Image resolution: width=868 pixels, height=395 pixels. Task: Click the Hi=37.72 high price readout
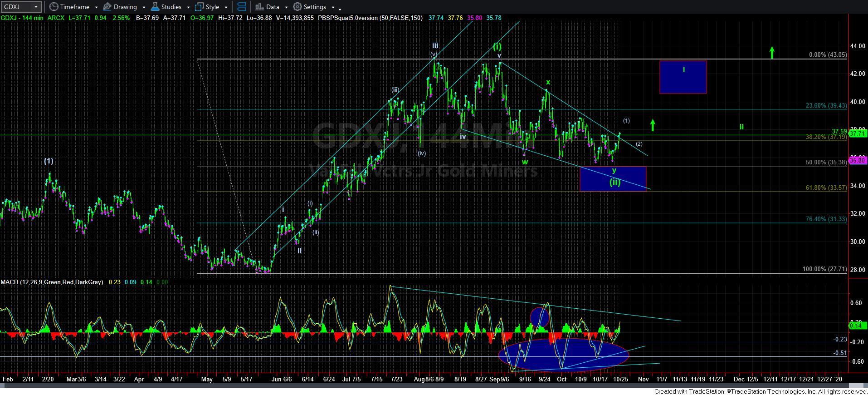[x=230, y=18]
